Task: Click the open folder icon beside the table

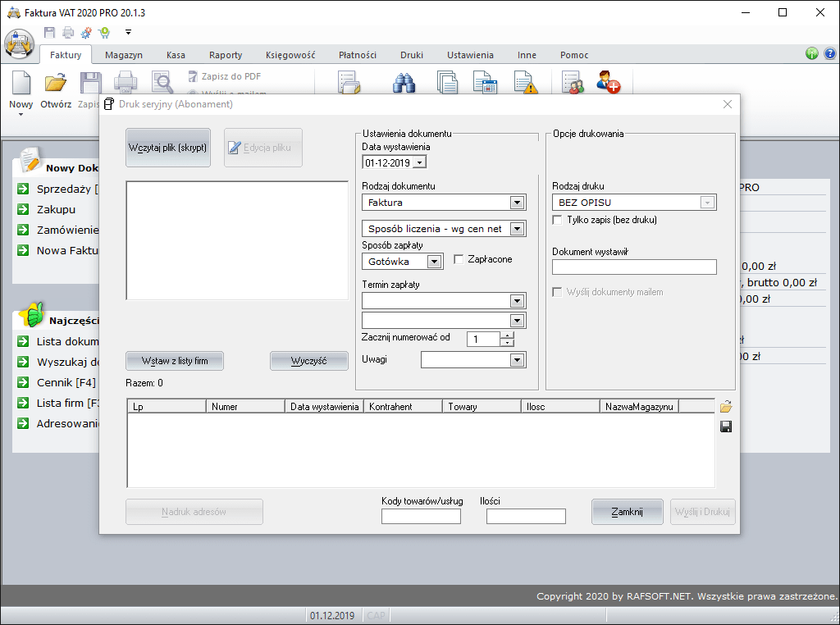Action: click(x=726, y=407)
